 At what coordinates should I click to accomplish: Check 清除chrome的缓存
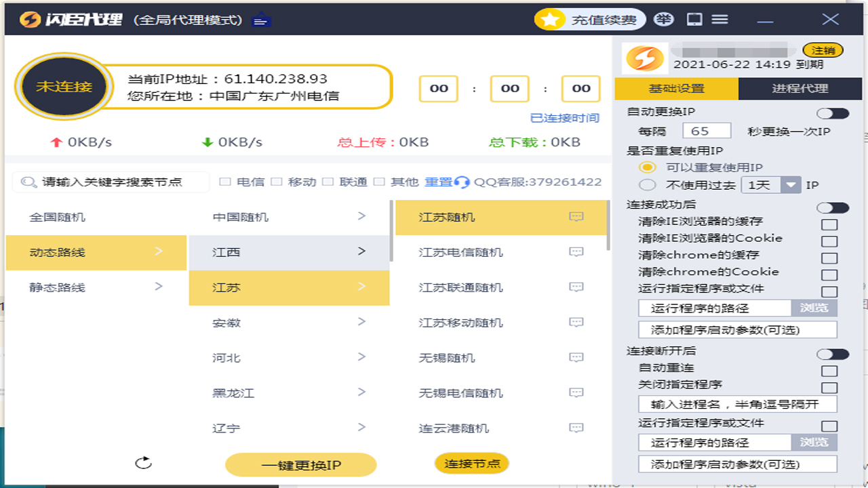tap(829, 258)
